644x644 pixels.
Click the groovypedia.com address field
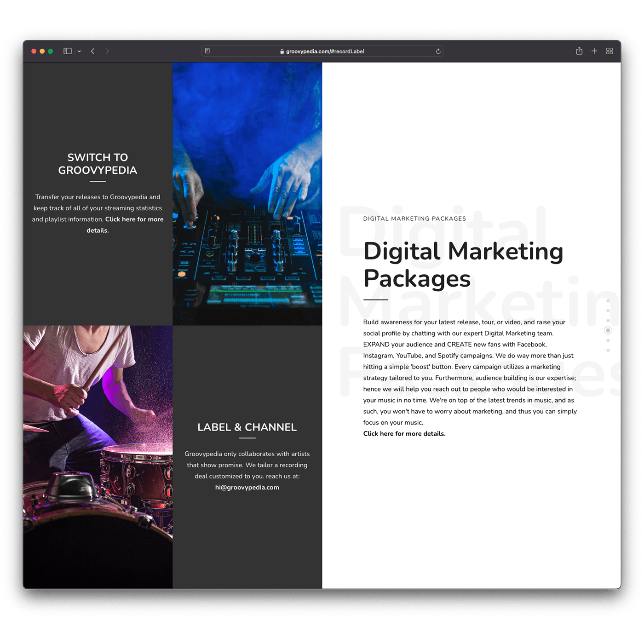click(x=325, y=52)
